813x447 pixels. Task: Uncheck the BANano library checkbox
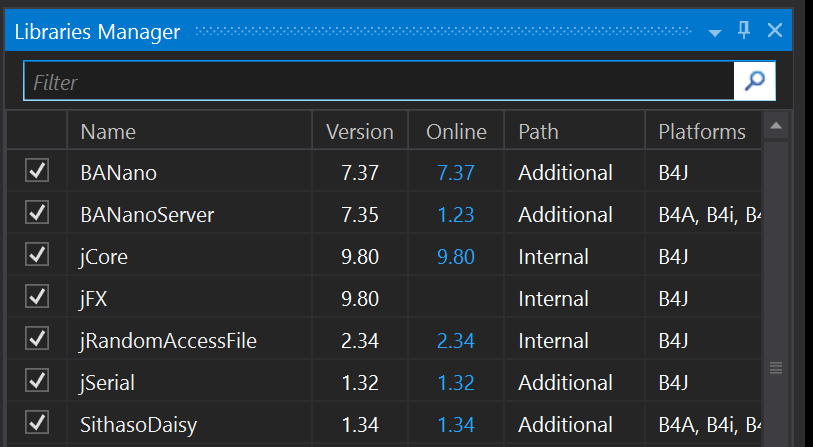(x=37, y=172)
